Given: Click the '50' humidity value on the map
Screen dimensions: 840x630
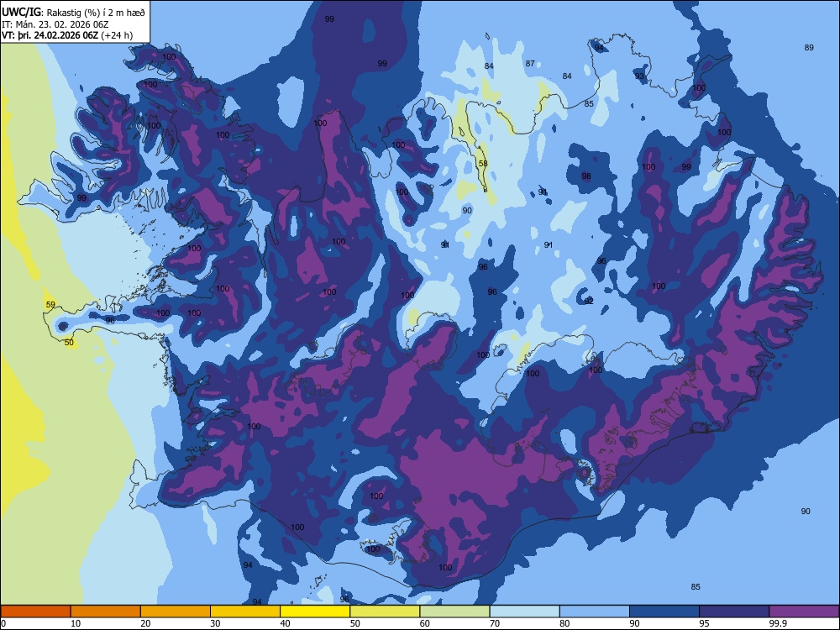Looking at the screenshot, I should (x=69, y=343).
